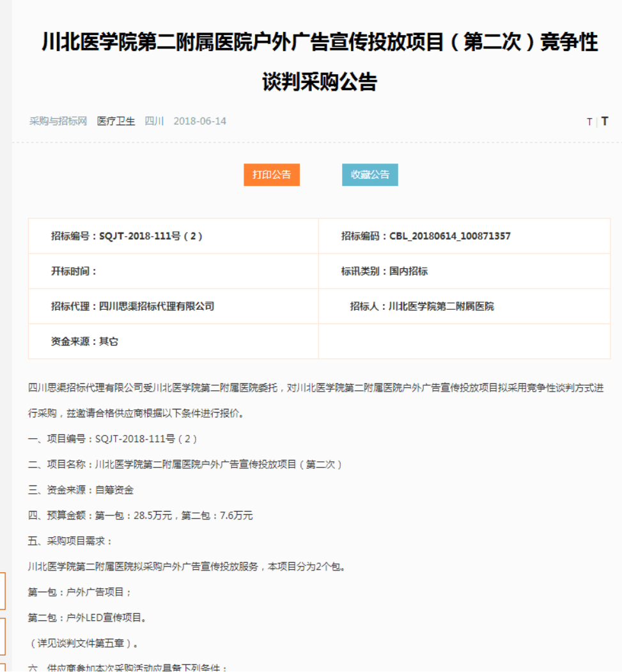Select the large bold T font size
The width and height of the screenshot is (622, 672).
pos(604,121)
